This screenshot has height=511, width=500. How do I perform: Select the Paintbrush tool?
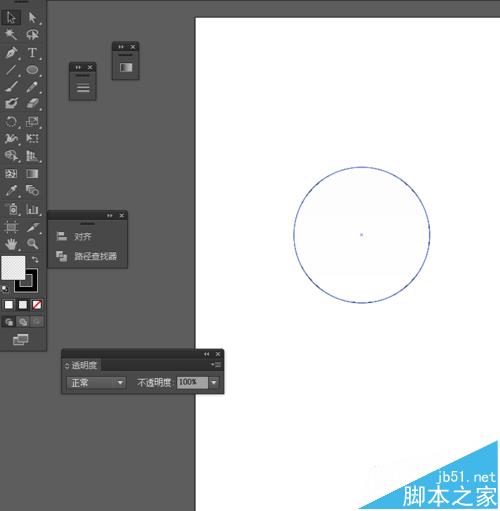click(x=11, y=87)
